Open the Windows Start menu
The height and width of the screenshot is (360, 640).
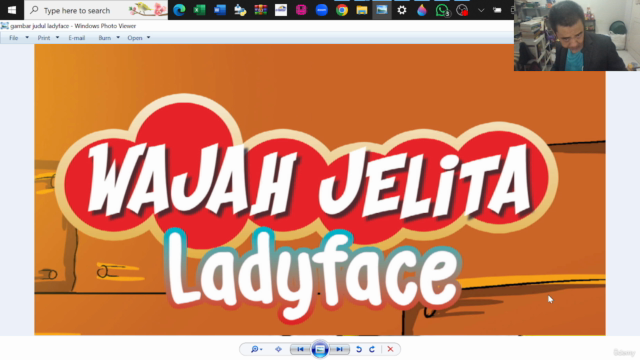[12, 10]
